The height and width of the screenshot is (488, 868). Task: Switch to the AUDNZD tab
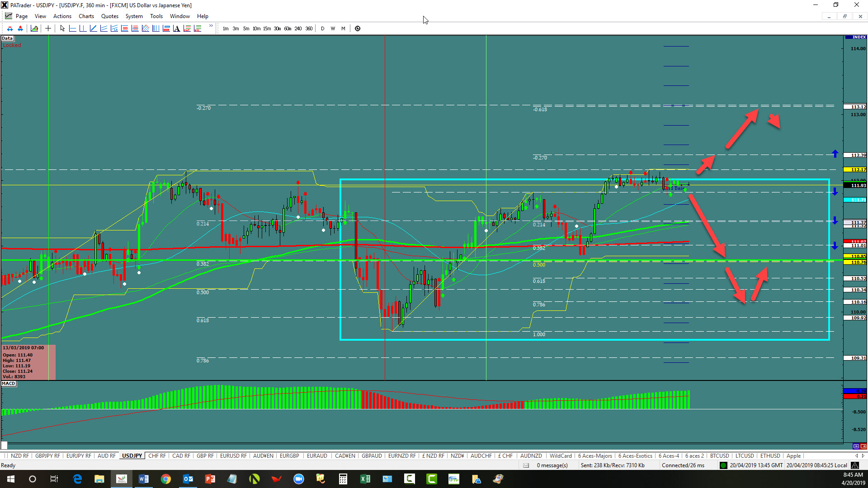click(x=531, y=456)
